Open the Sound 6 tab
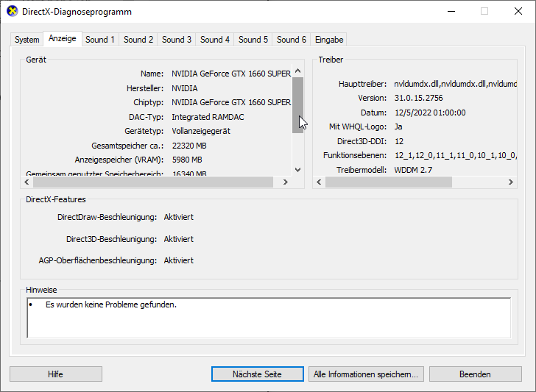 [292, 40]
